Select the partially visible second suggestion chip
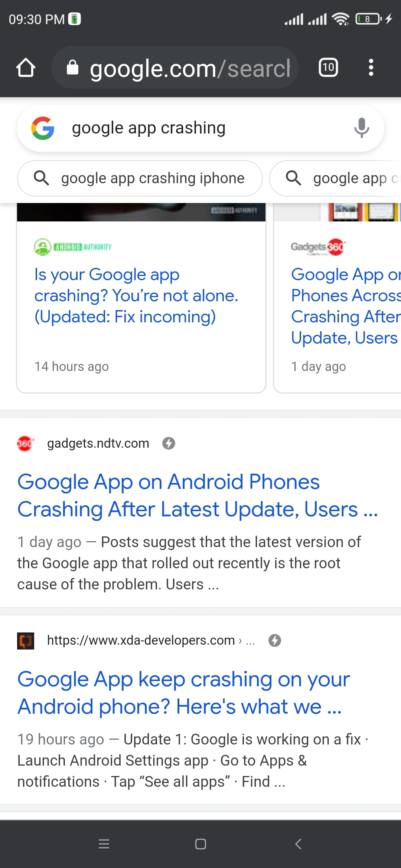This screenshot has width=401, height=868. point(335,178)
